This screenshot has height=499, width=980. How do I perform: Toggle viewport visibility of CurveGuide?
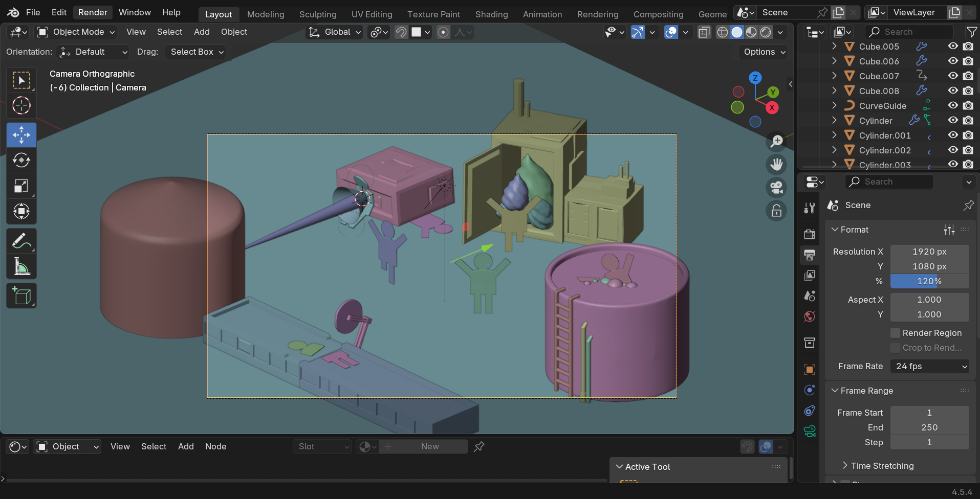tap(952, 106)
